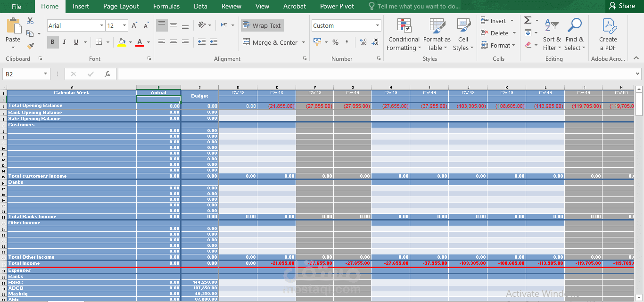Open the Name Box dropdown arrow

46,74
